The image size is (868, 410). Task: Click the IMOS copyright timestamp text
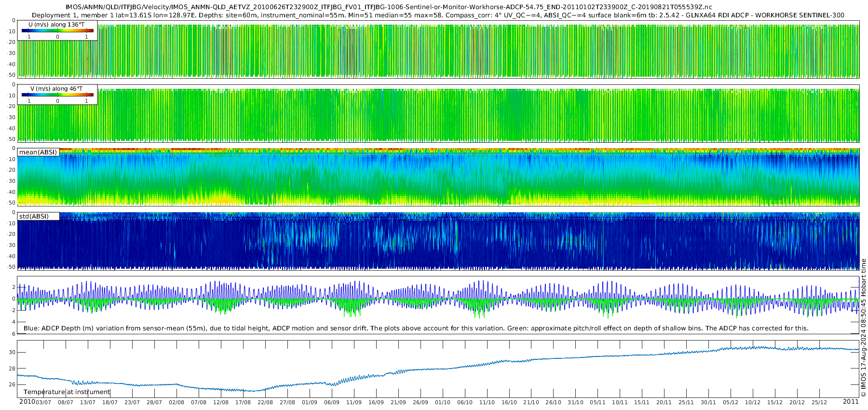point(863,328)
